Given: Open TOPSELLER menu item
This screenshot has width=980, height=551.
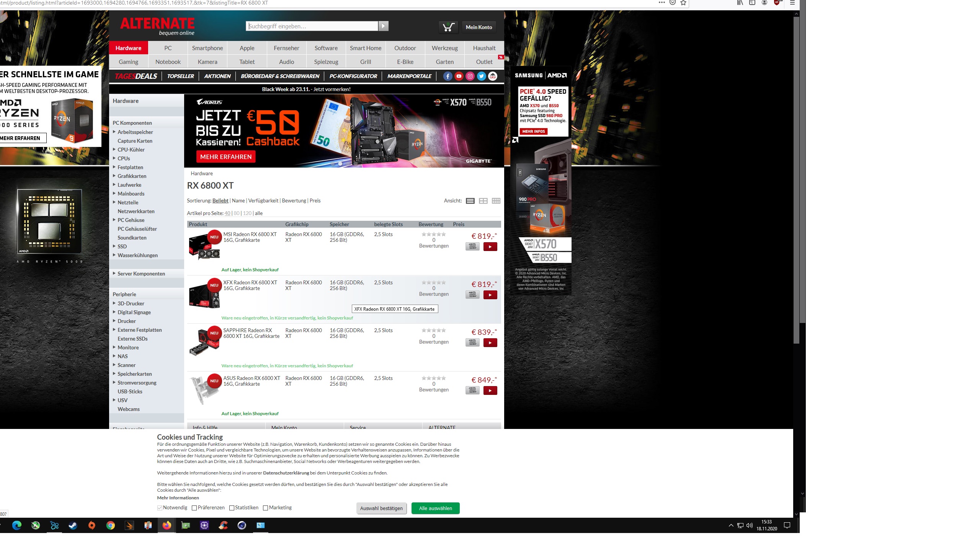Looking at the screenshot, I should pos(180,76).
